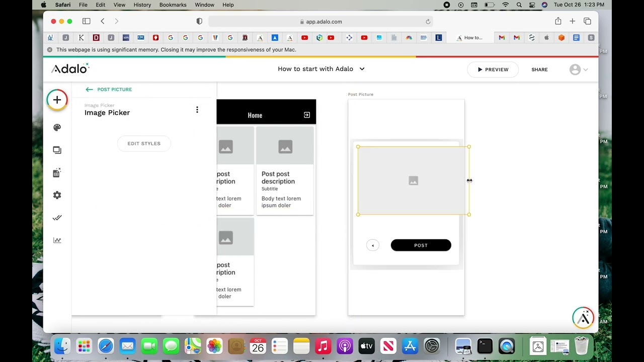Click the logout icon in the Home header

coord(307,115)
